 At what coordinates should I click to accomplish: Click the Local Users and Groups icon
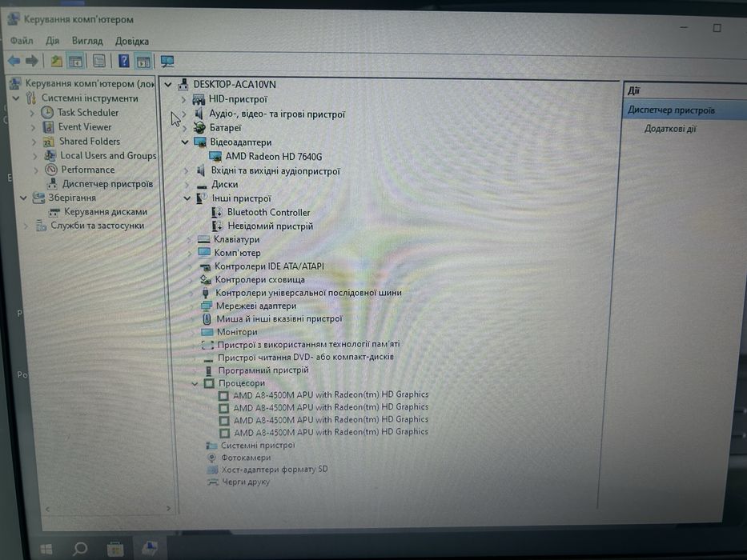pos(50,156)
